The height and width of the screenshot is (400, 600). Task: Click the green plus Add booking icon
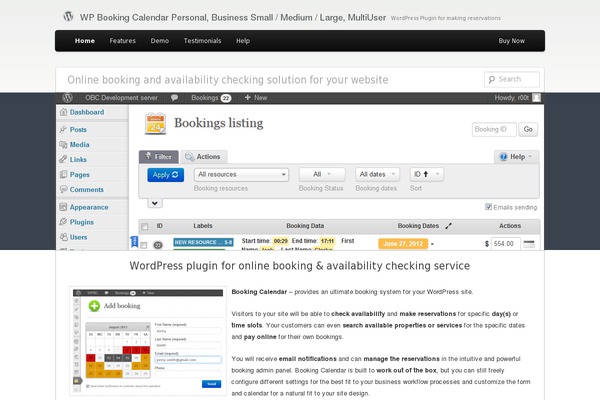pos(94,306)
